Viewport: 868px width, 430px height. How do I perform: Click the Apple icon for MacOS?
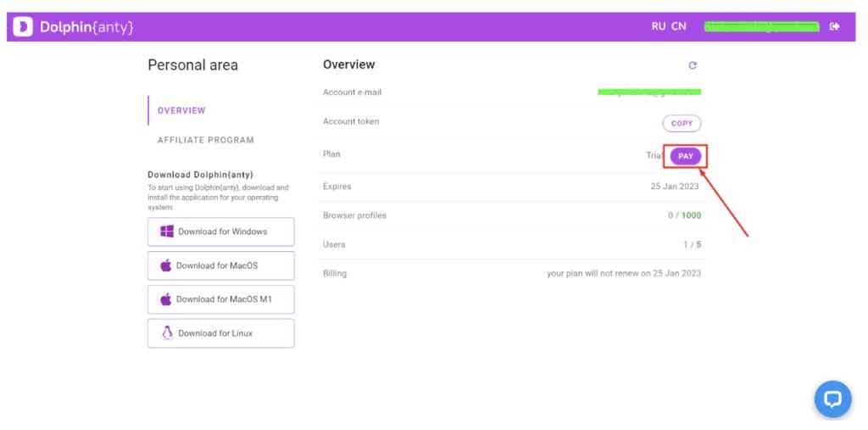point(166,265)
